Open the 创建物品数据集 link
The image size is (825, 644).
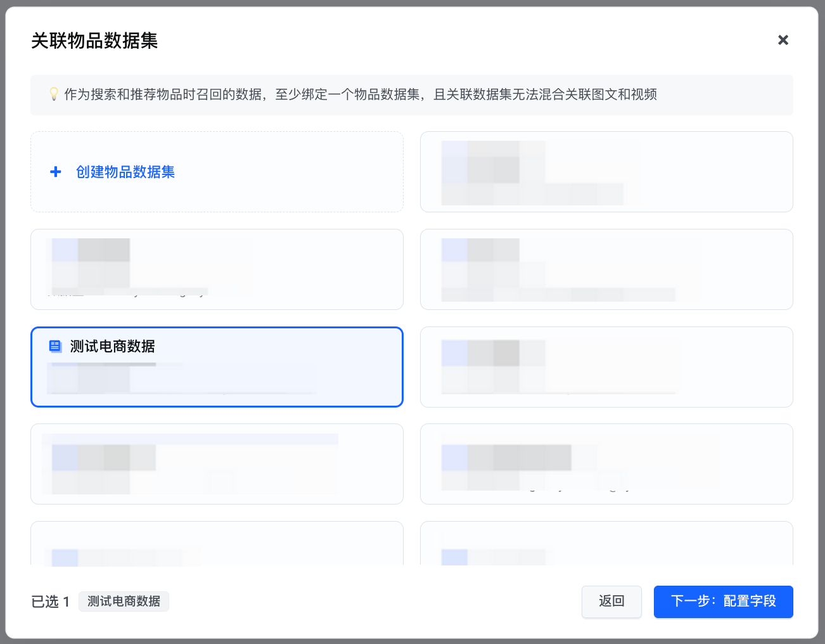click(125, 172)
